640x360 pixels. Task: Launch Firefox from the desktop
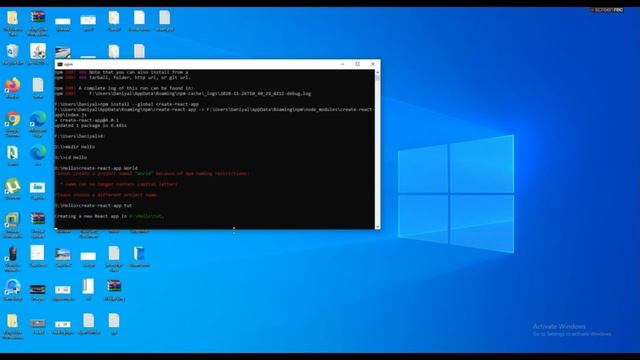(13, 86)
